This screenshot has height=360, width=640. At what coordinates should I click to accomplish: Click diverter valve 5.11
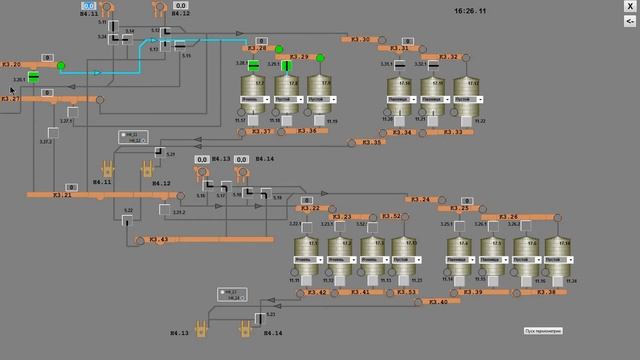(x=113, y=27)
